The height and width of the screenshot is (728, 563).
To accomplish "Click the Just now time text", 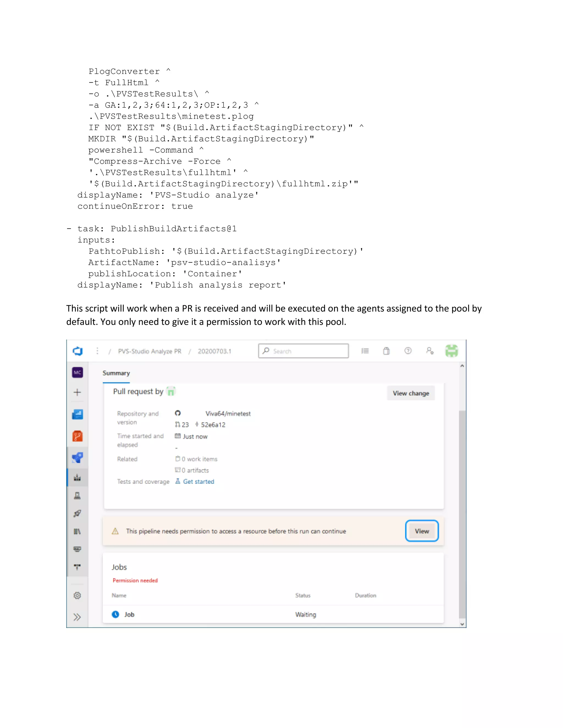I will coord(195,437).
